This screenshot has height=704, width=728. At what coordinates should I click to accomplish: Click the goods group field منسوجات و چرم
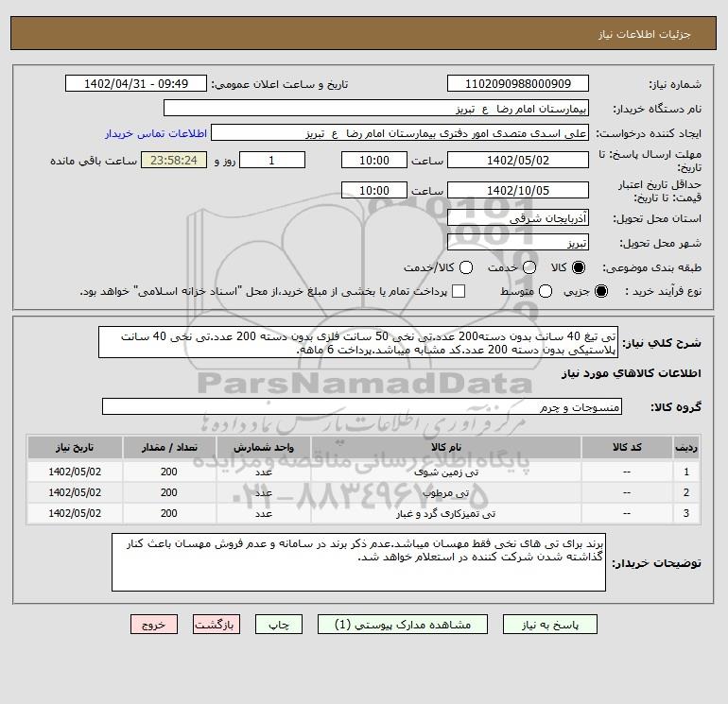pos(362,406)
